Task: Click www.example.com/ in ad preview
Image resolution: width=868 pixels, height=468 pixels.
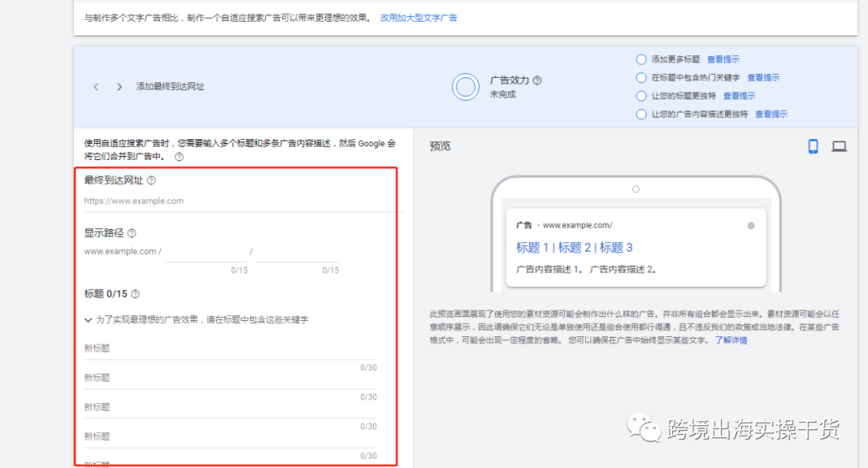Action: click(577, 225)
